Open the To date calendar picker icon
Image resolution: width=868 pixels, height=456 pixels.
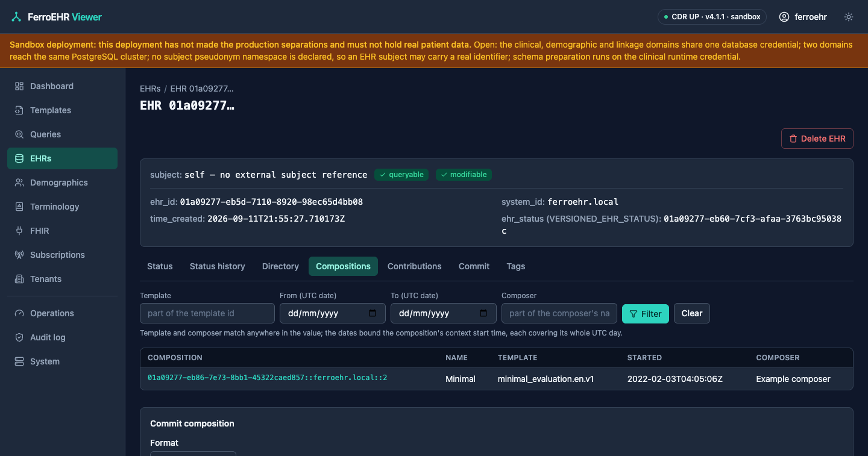(483, 313)
